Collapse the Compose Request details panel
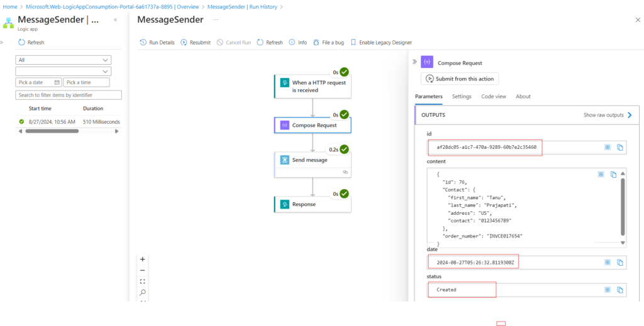Viewport: 644px width, 326px height. (x=414, y=62)
